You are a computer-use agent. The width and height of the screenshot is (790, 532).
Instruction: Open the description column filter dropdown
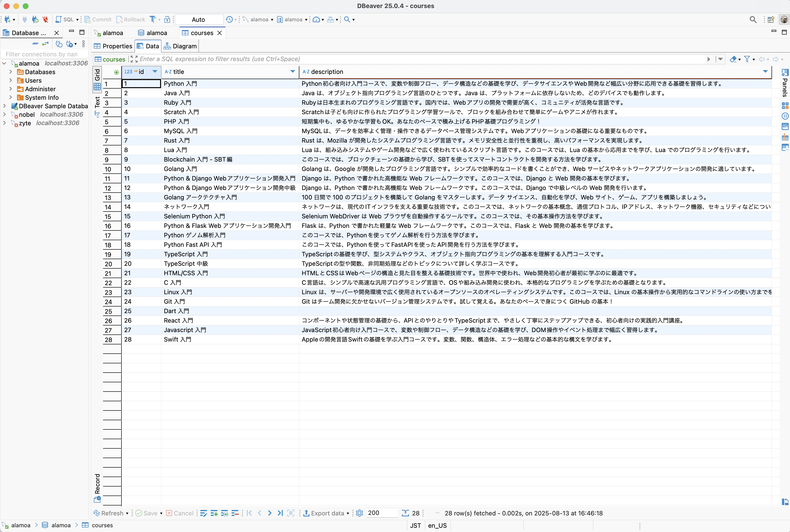[765, 72]
